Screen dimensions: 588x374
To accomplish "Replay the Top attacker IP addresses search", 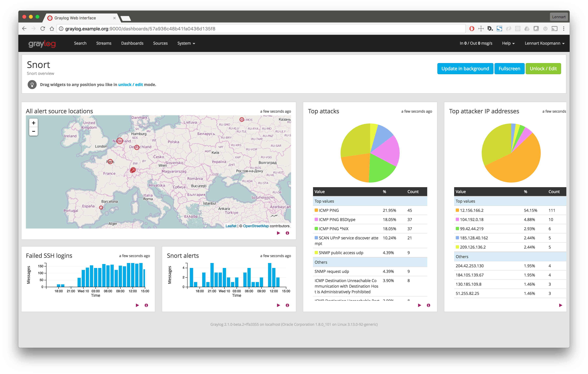I will click(x=561, y=305).
